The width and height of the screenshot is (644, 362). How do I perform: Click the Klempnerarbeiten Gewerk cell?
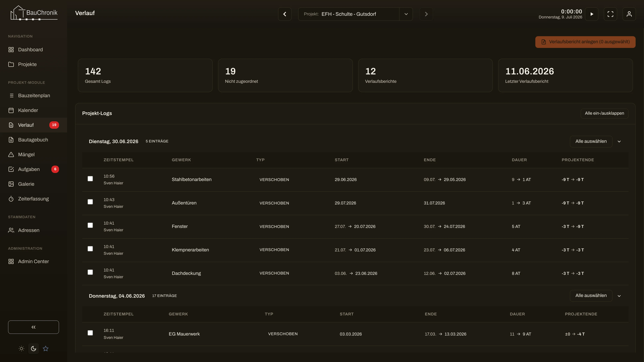(x=190, y=250)
